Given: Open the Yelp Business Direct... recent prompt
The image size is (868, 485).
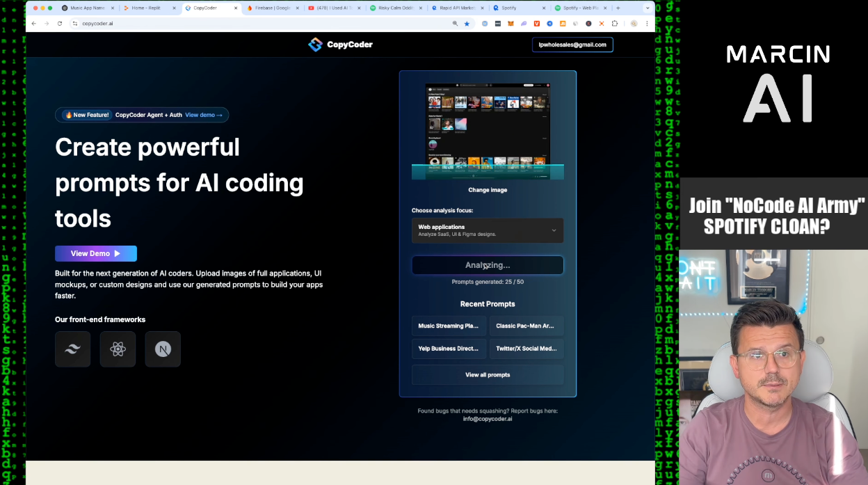Looking at the screenshot, I should 449,349.
